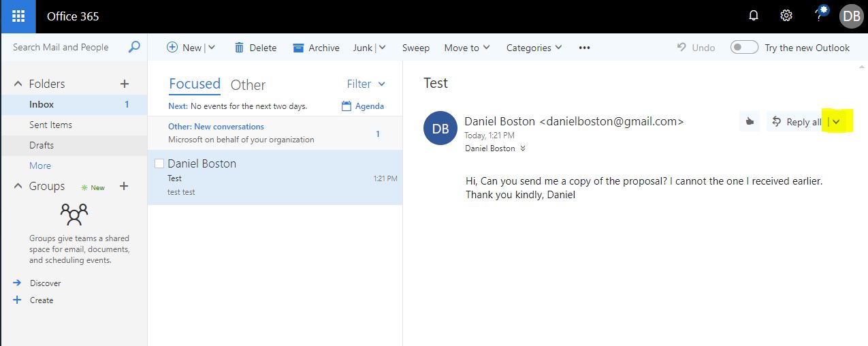Click the help question mark icon

pyautogui.click(x=819, y=16)
